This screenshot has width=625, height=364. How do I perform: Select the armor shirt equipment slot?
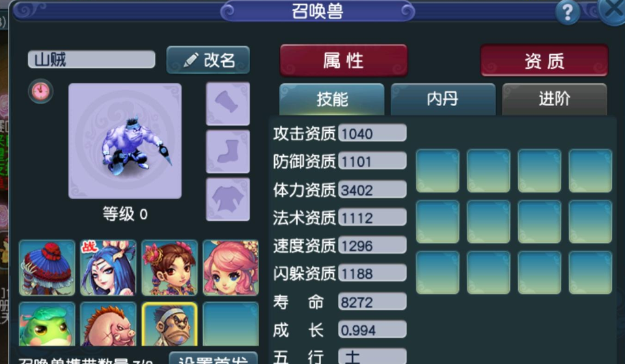228,199
